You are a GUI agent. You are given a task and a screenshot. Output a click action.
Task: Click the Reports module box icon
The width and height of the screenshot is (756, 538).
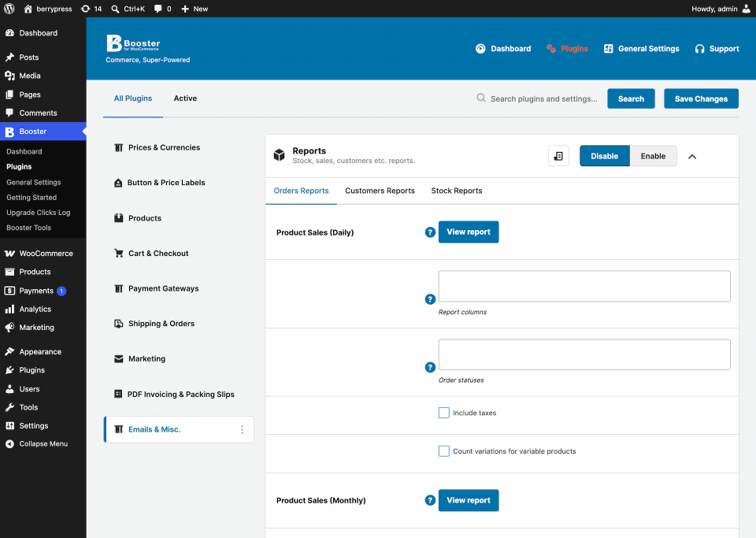coord(279,154)
